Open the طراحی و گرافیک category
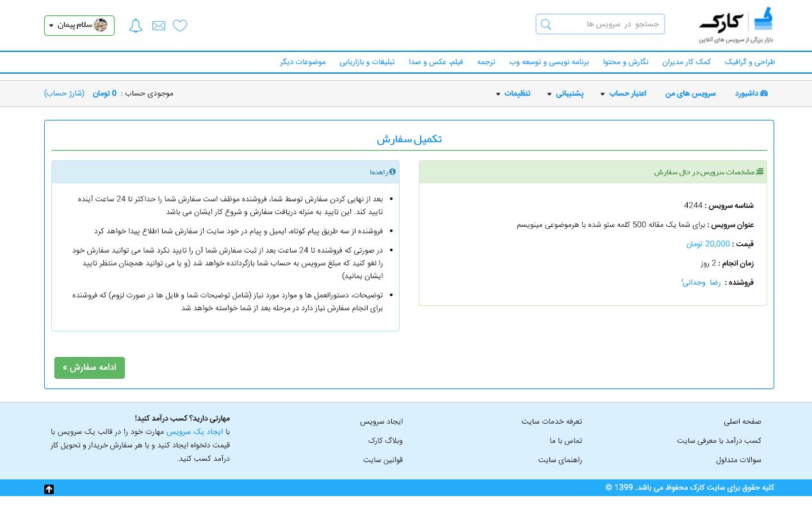Image resolution: width=812 pixels, height=523 pixels. [750, 62]
